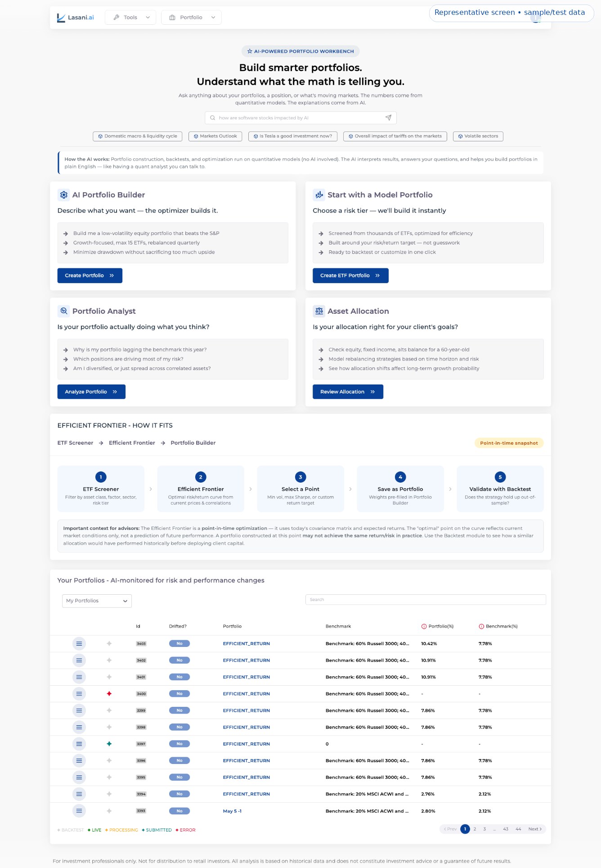
Task: Click the Asset Allocation scales icon
Action: (x=319, y=311)
